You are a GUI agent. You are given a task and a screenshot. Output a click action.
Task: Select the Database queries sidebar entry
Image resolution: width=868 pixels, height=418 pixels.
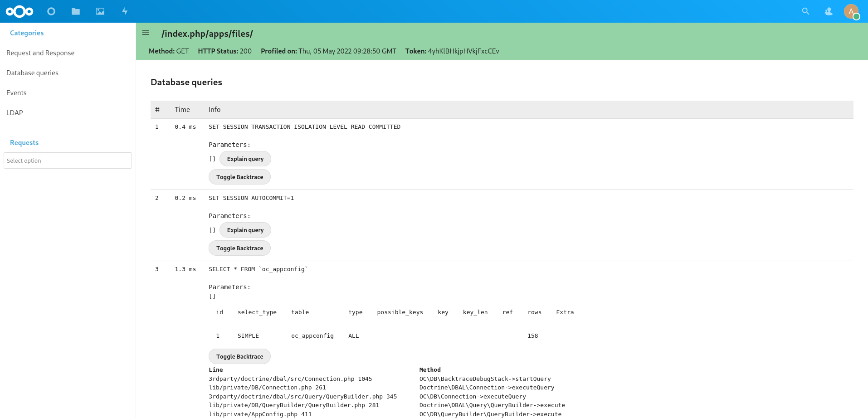click(32, 73)
